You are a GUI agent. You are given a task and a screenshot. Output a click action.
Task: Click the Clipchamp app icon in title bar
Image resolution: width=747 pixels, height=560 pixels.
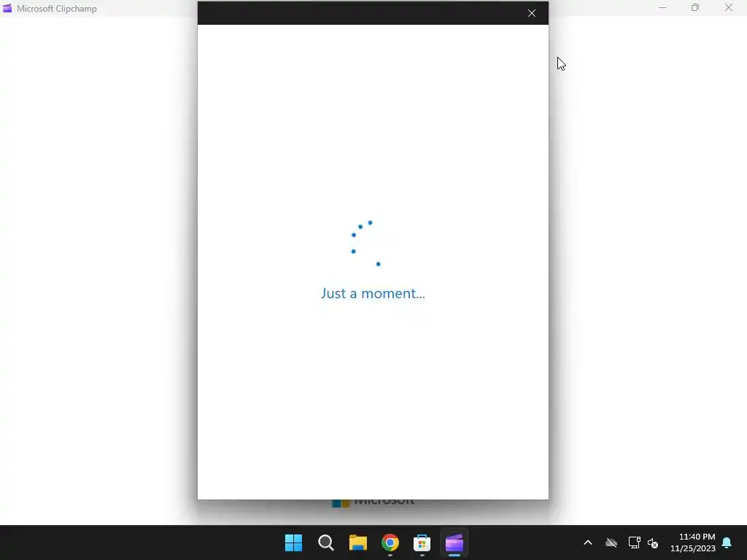pos(7,9)
